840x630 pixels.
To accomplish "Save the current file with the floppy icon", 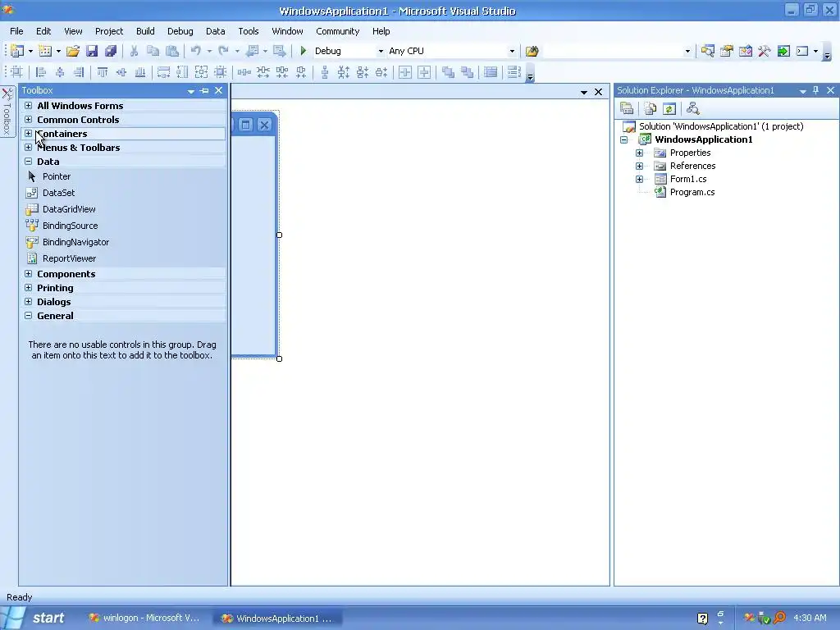I will pyautogui.click(x=92, y=51).
